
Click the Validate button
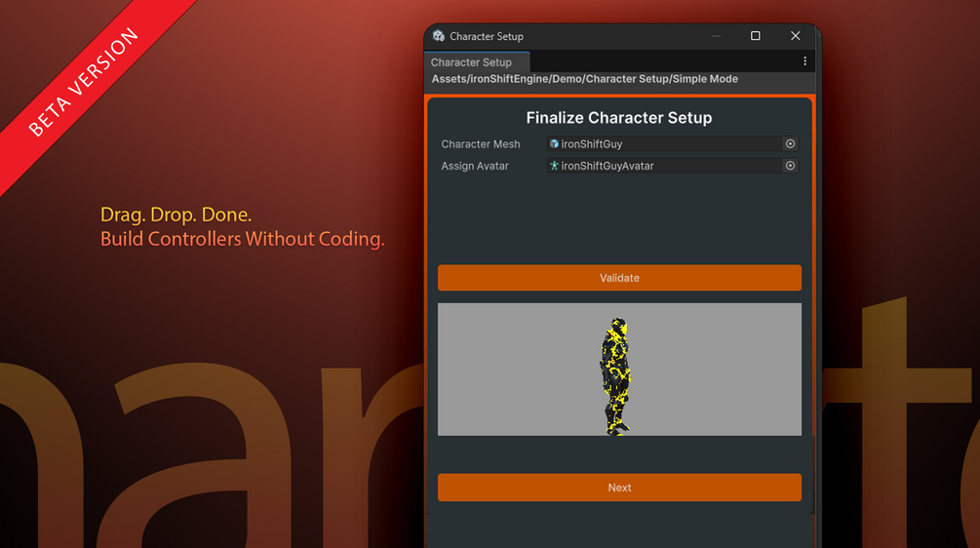(x=619, y=278)
